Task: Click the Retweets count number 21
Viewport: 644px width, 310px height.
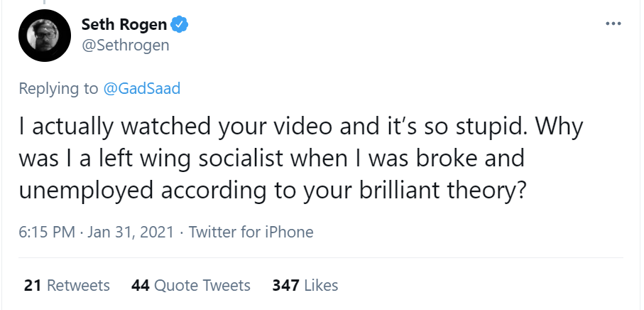Action: (x=32, y=286)
